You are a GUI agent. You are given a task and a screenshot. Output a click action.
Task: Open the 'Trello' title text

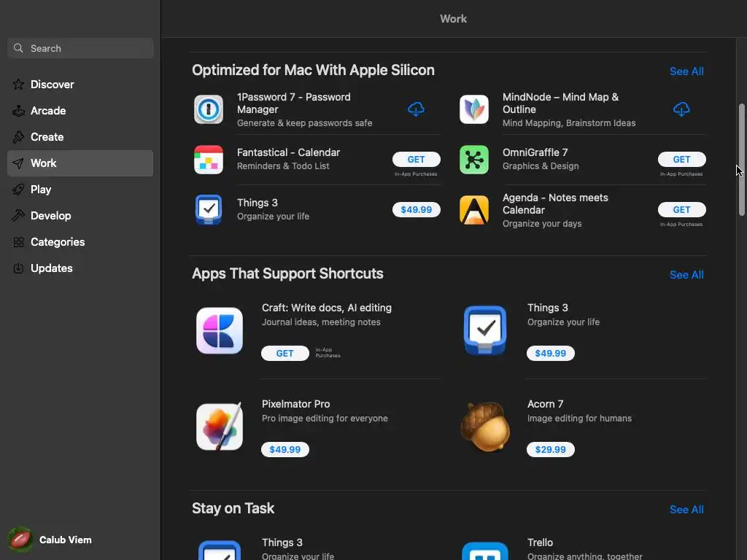coord(540,542)
